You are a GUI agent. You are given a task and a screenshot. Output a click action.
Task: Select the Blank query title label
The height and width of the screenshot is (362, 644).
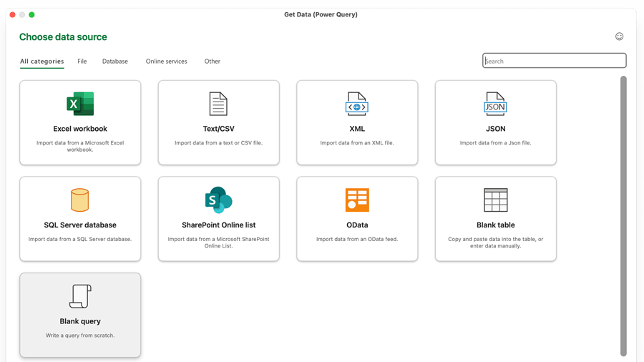pyautogui.click(x=80, y=321)
